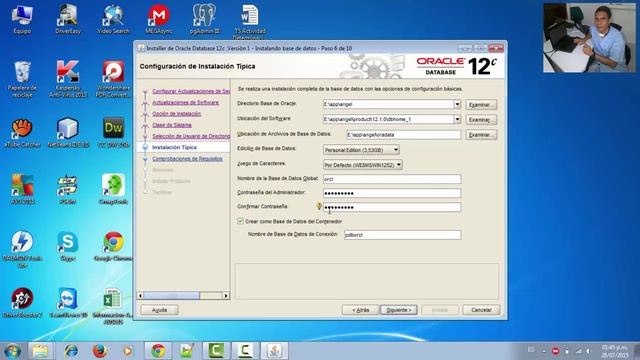
Task: Open the Video Search desktop shortcut
Action: click(113, 19)
